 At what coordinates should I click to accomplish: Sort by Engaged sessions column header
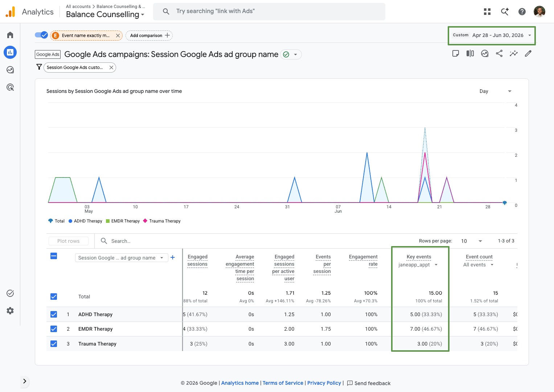point(197,260)
